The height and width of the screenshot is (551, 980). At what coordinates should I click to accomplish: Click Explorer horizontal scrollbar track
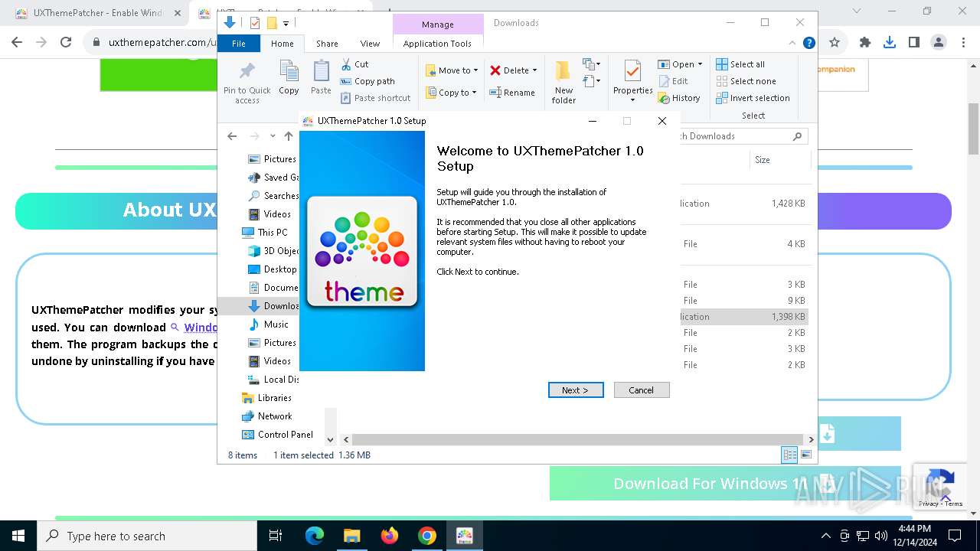(x=577, y=439)
